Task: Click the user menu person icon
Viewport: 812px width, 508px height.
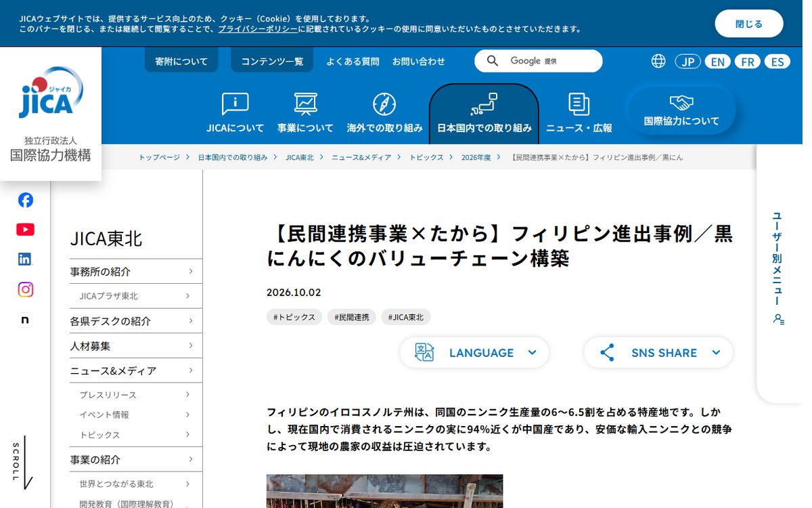Action: (779, 318)
